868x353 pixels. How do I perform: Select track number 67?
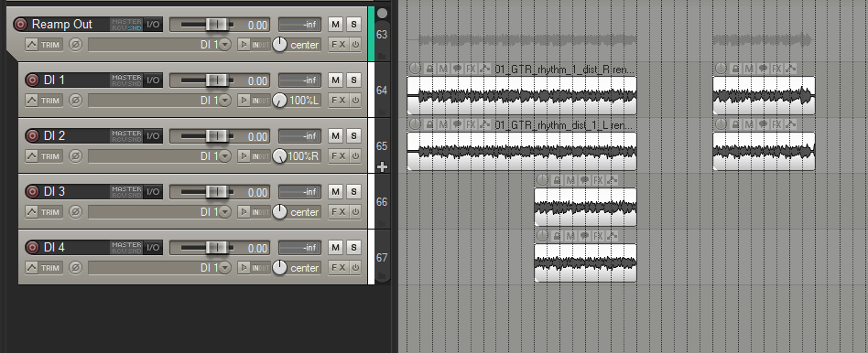pos(382,258)
